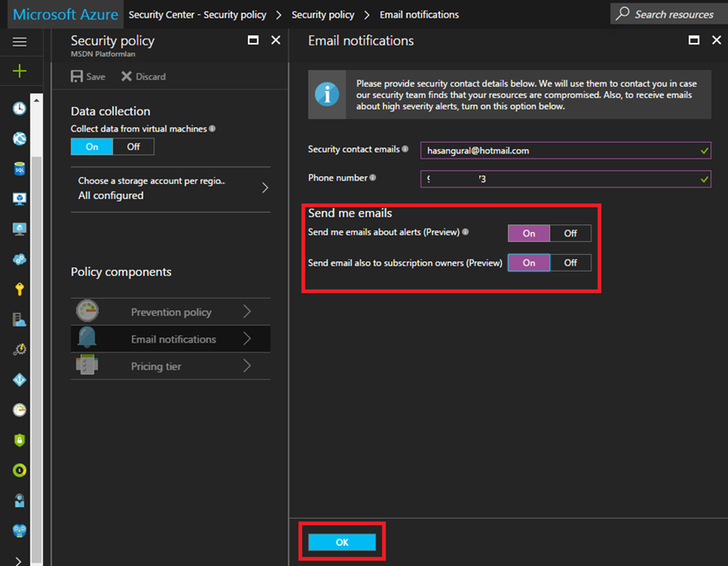Open the green shield Security Center icon
This screenshot has width=728, height=566.
[19, 440]
